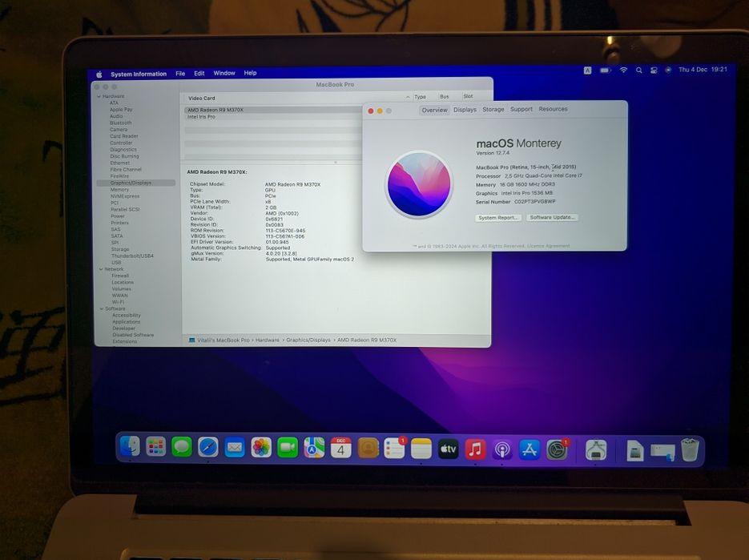Open the Calendar app showing DEC 4
The image size is (749, 560).
coord(341,448)
